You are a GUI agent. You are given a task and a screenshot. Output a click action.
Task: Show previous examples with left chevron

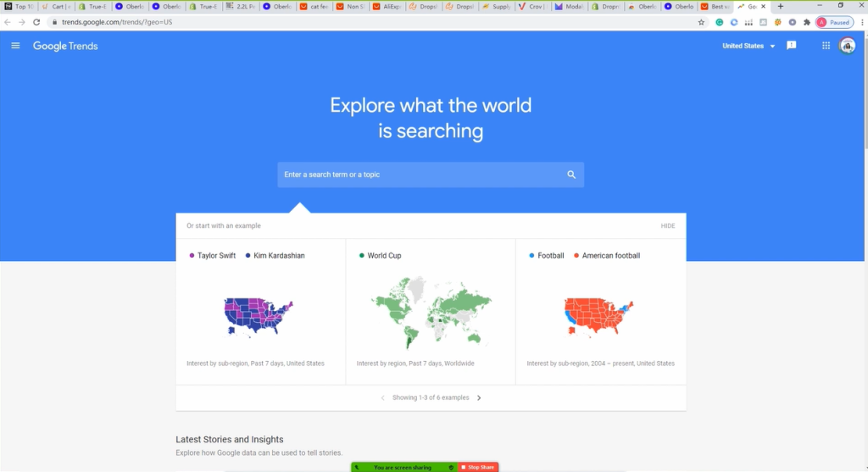click(382, 397)
